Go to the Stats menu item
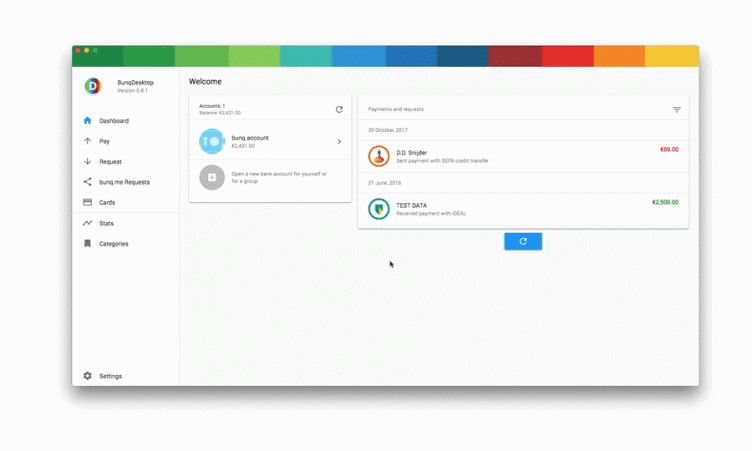The image size is (752, 451). (x=107, y=223)
